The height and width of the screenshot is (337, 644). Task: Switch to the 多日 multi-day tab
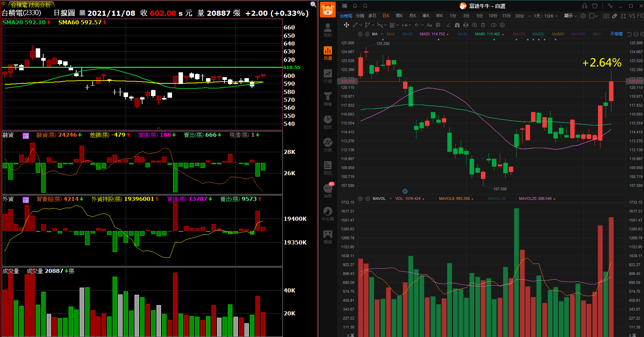(x=372, y=16)
